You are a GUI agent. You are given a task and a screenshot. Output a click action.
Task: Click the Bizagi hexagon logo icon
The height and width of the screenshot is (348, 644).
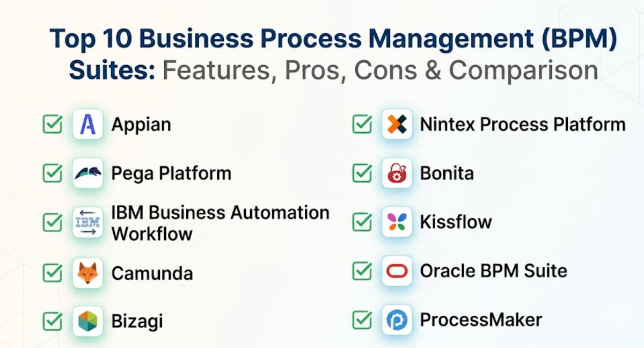pyautogui.click(x=87, y=321)
